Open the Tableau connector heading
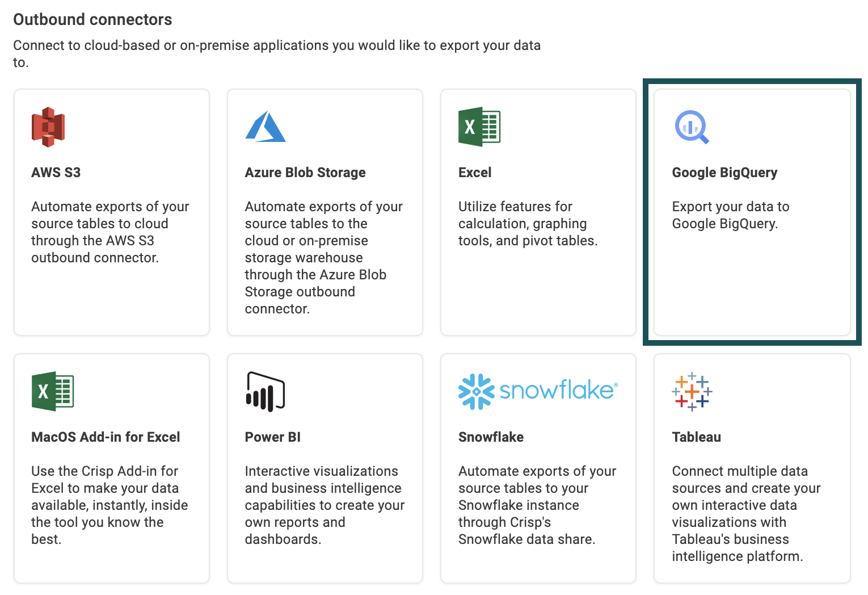Viewport: 868px width, 595px height. pyautogui.click(x=697, y=437)
